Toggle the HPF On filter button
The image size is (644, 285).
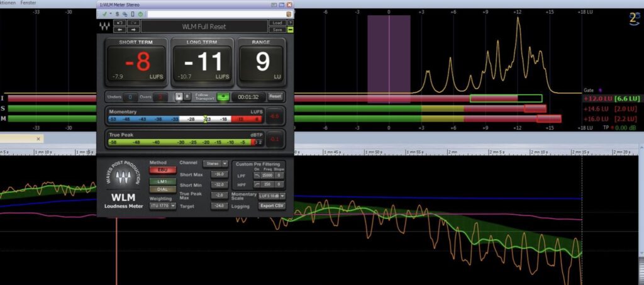(257, 185)
